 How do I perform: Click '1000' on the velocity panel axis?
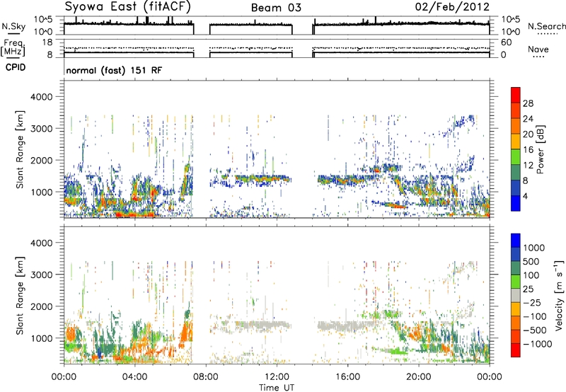pyautogui.click(x=41, y=338)
